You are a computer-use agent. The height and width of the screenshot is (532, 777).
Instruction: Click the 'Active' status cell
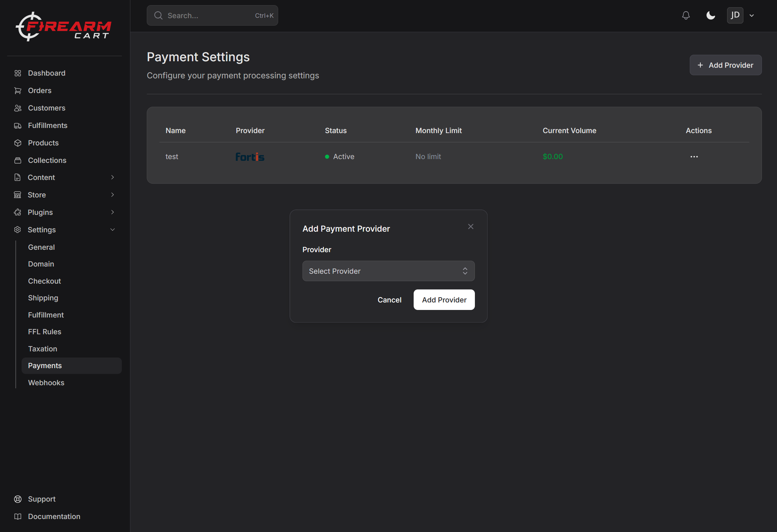(x=339, y=157)
